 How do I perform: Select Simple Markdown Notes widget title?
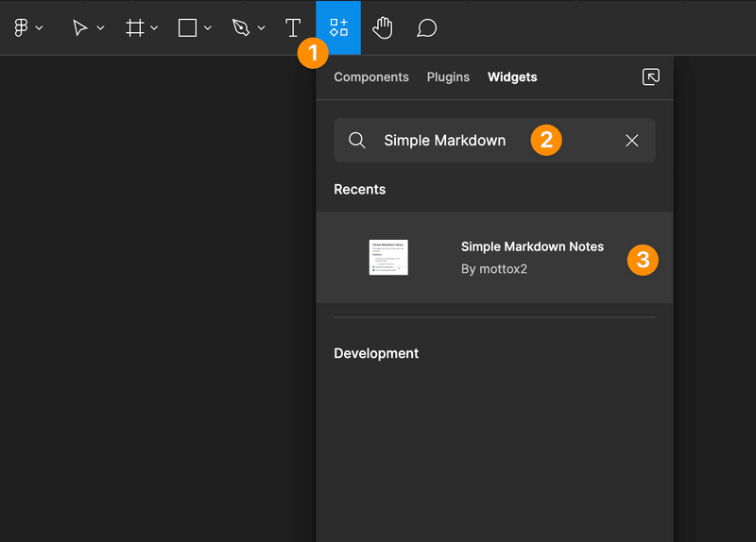[532, 246]
